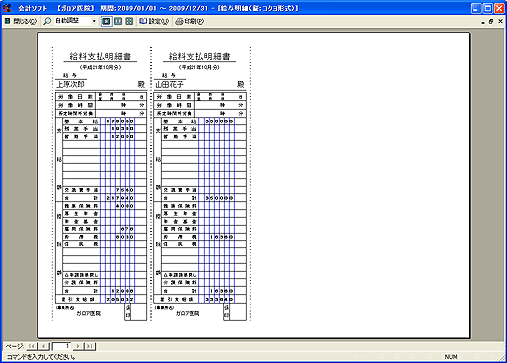Click the payslip for 山田花子
This screenshot has width=507, height=363.
(200, 184)
